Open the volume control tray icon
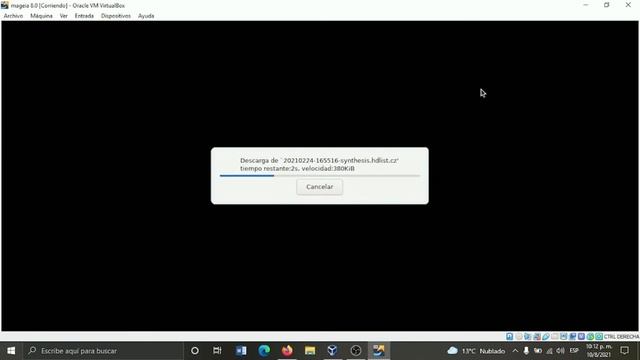 [560, 351]
